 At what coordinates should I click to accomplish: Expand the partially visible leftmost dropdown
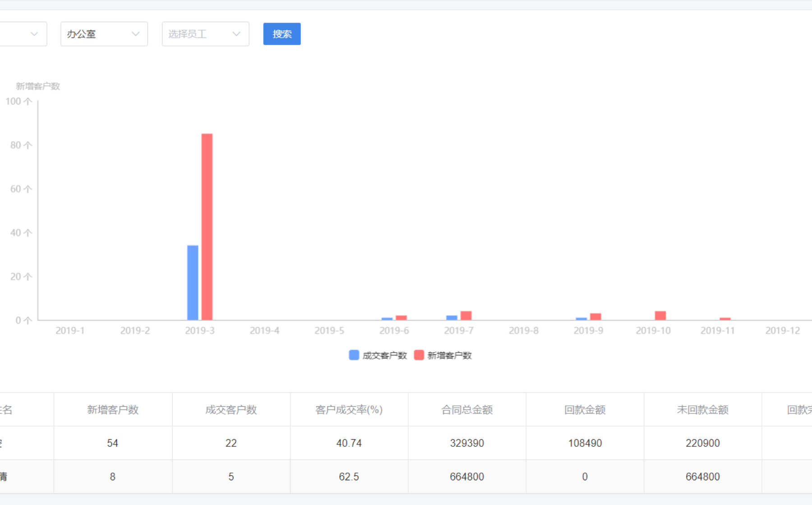point(23,34)
